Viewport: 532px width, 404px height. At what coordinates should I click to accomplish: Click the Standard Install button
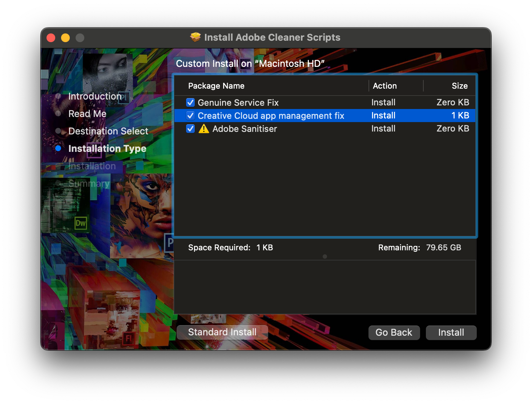222,332
